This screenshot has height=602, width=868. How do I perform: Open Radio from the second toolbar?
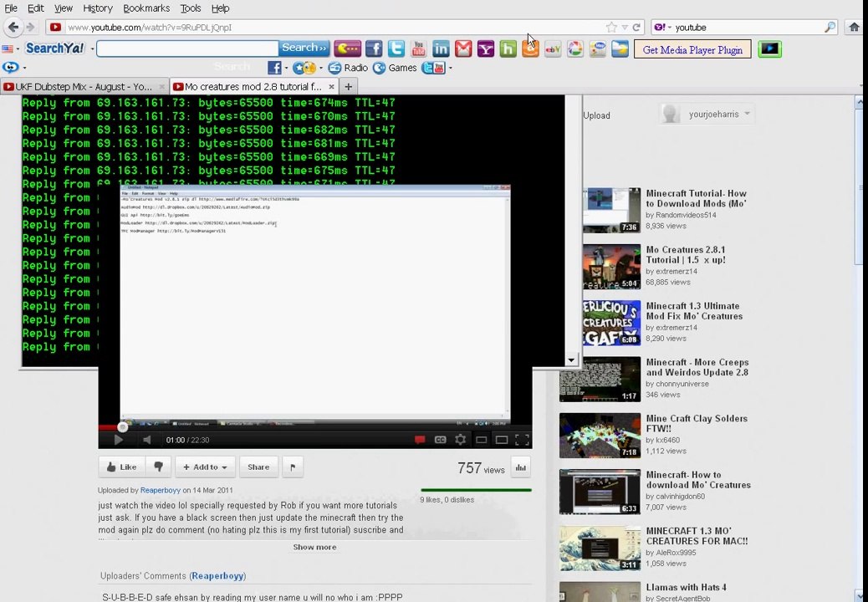coord(348,68)
